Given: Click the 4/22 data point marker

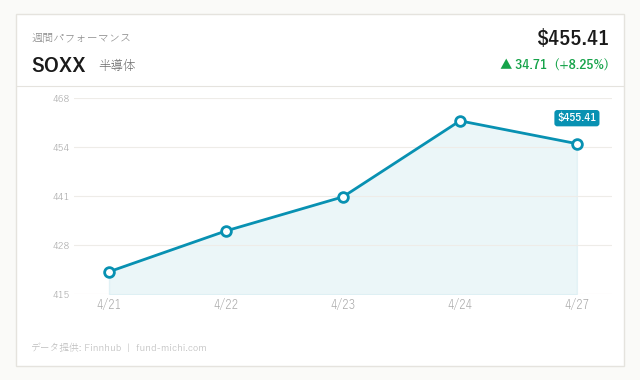Looking at the screenshot, I should coord(226,231).
